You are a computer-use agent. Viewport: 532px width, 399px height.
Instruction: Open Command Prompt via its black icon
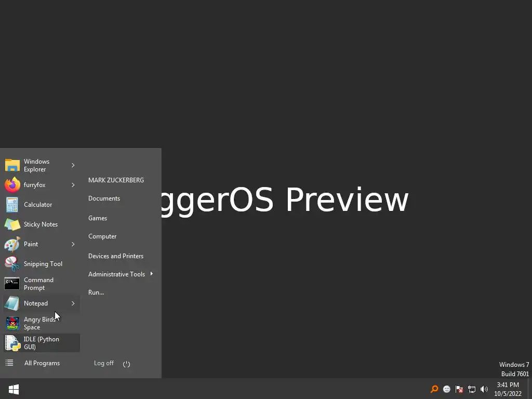(x=12, y=284)
